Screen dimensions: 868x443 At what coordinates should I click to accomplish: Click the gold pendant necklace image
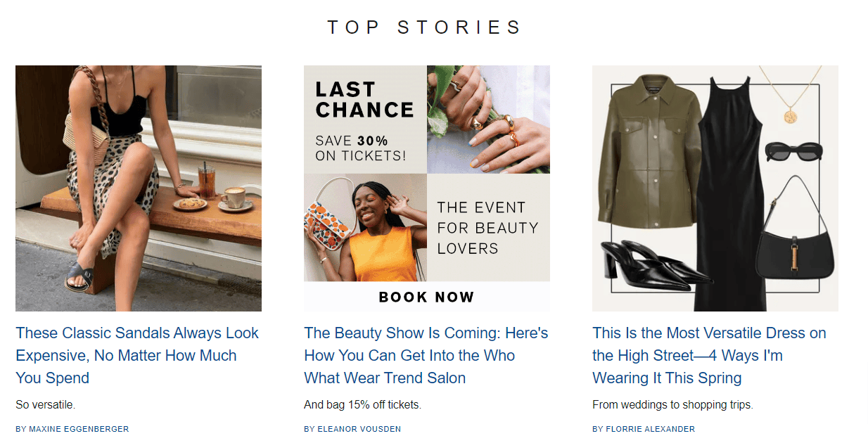791,115
